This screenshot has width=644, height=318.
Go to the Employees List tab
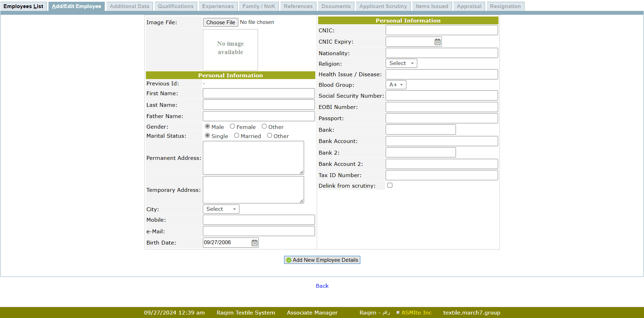click(x=23, y=6)
